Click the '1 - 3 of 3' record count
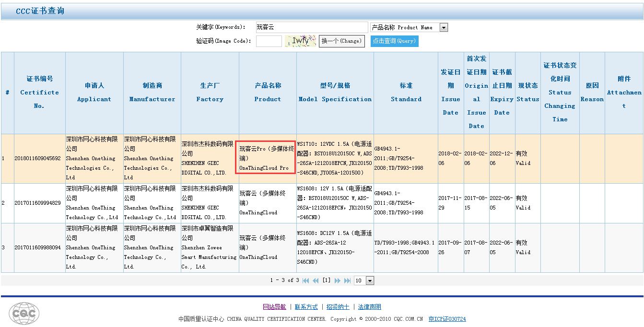Viewport: 644px width, 327px height. pos(284,280)
